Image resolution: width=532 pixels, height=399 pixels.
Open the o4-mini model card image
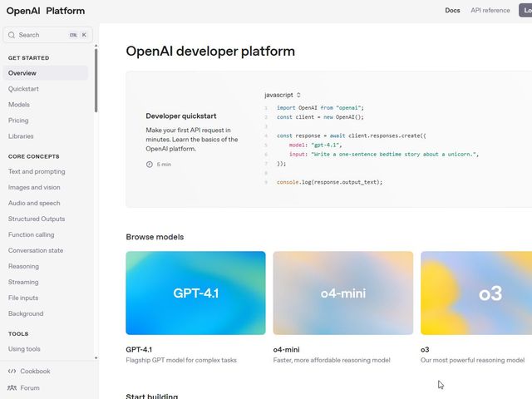pos(343,293)
